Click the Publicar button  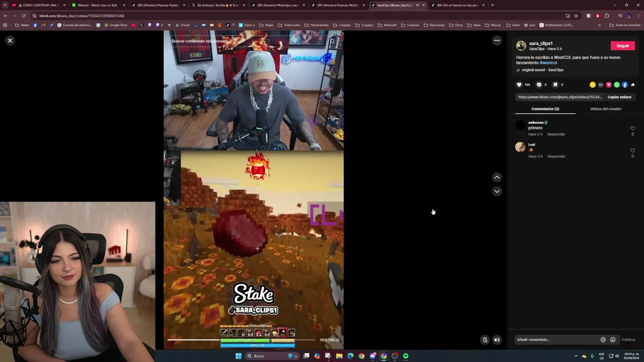pyautogui.click(x=628, y=339)
